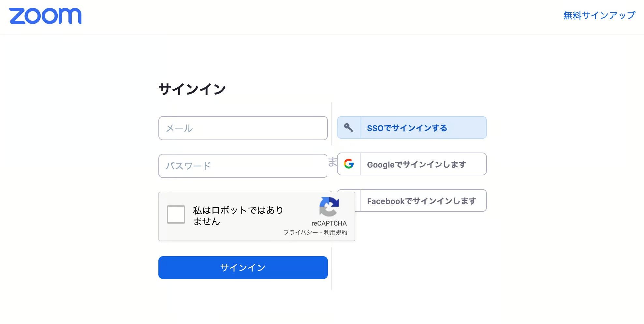644x324 pixels.
Task: Click the SSO key icon
Action: coord(348,127)
